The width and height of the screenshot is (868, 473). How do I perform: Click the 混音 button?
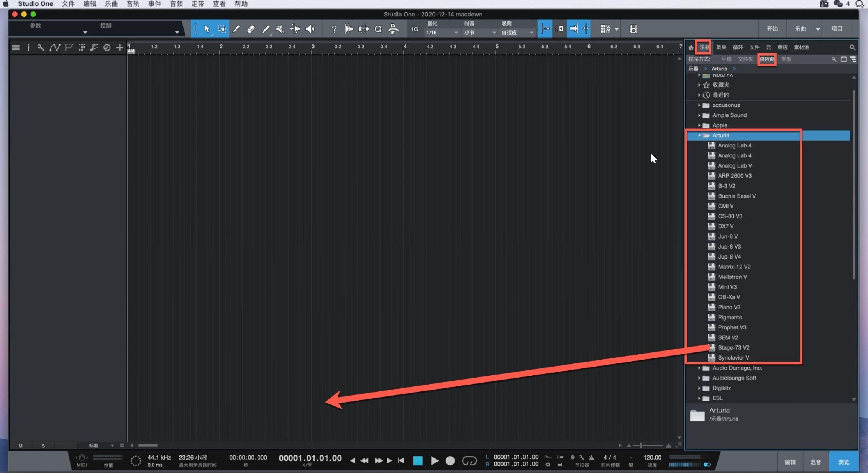point(815,462)
